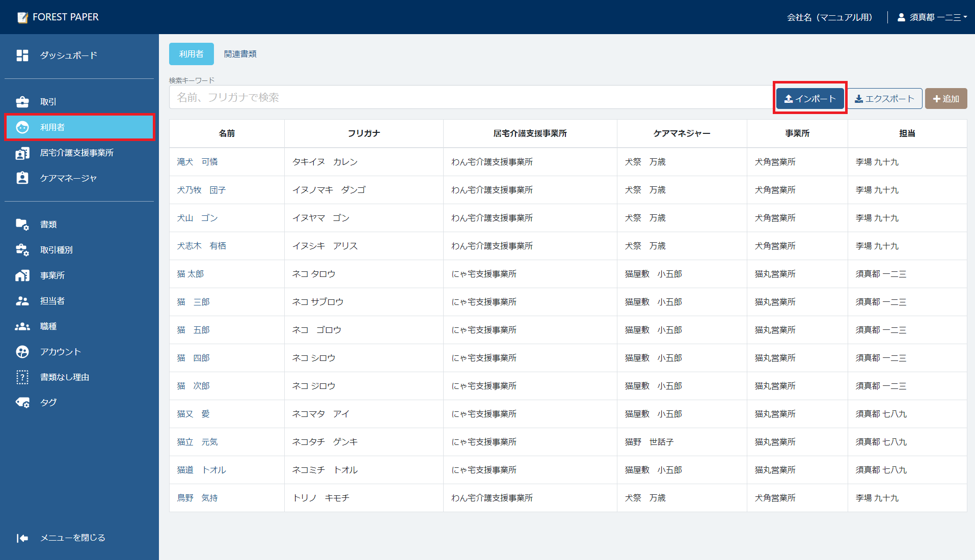The width and height of the screenshot is (975, 560).
Task: Click the Dashboard grid icon in sidebar
Action: click(x=22, y=55)
